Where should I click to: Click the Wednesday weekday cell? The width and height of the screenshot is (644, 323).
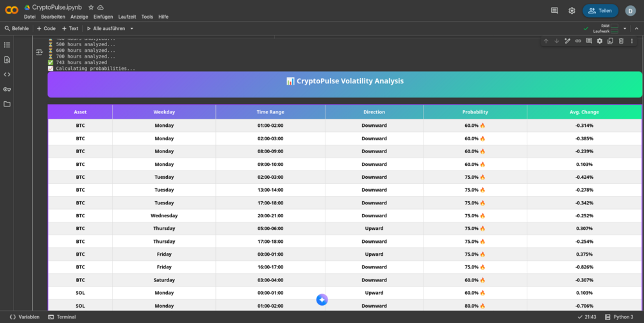point(164,216)
